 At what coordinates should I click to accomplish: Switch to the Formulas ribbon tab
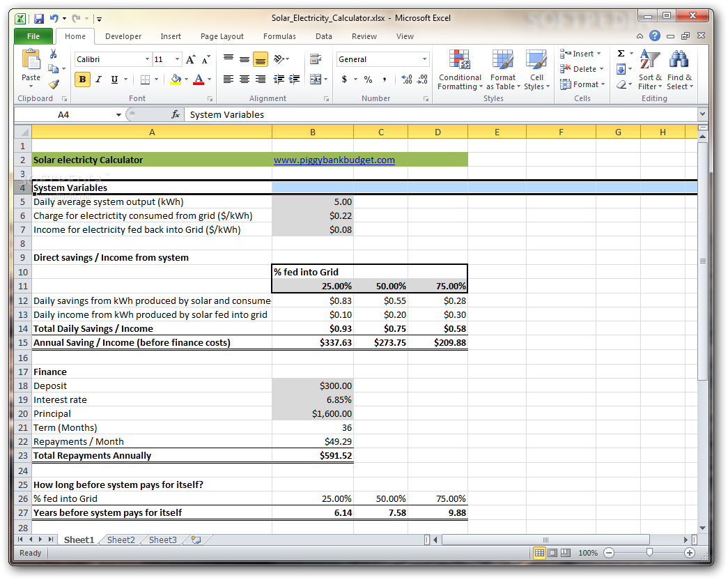point(279,36)
